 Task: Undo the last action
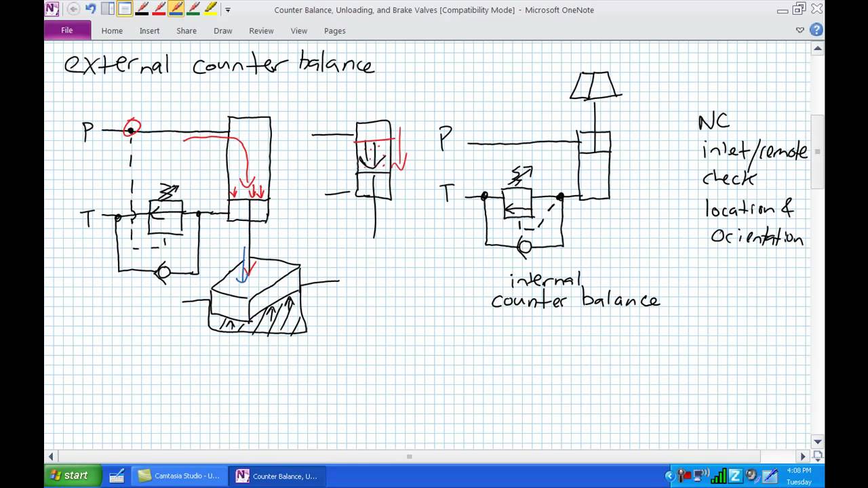(90, 9)
